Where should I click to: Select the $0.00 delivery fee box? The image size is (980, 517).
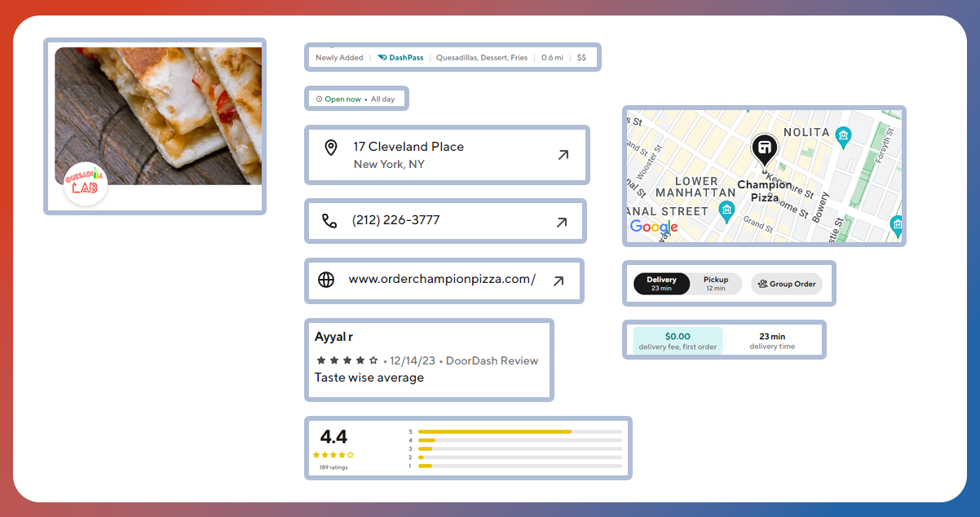(677, 341)
